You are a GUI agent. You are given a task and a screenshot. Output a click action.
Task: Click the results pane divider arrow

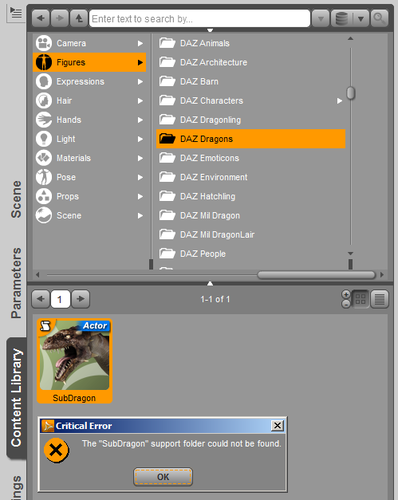(210, 283)
